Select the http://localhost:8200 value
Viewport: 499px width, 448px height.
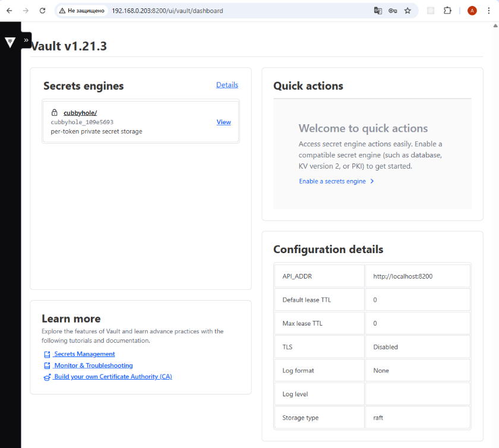click(403, 276)
